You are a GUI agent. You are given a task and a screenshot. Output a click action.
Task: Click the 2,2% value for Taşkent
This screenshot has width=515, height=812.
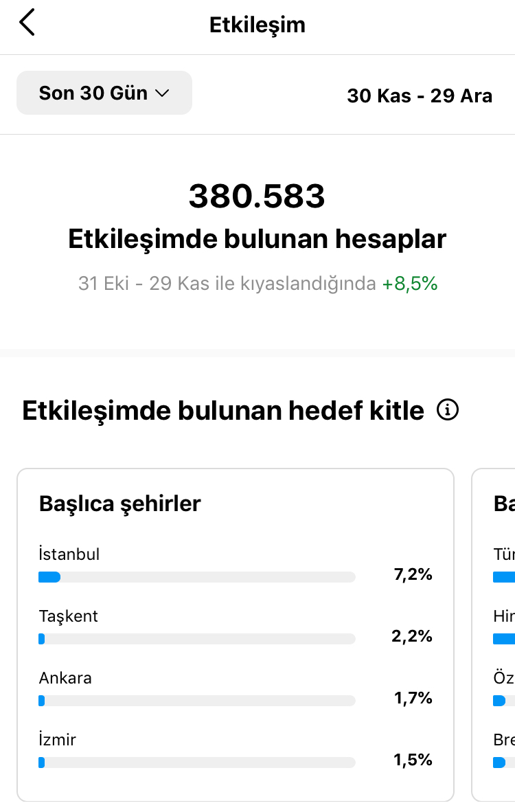[x=412, y=636]
